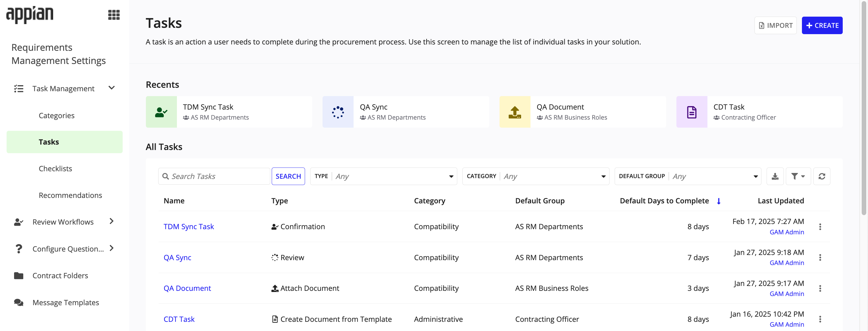Sort by Default Days to Complete header
Viewport: 868px width, 331px height.
click(x=664, y=201)
